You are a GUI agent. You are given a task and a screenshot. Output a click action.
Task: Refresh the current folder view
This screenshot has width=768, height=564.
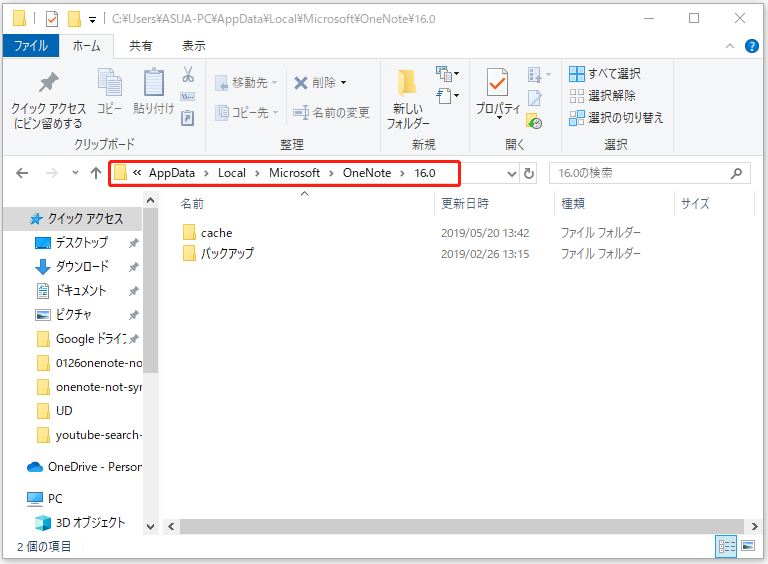tap(529, 173)
